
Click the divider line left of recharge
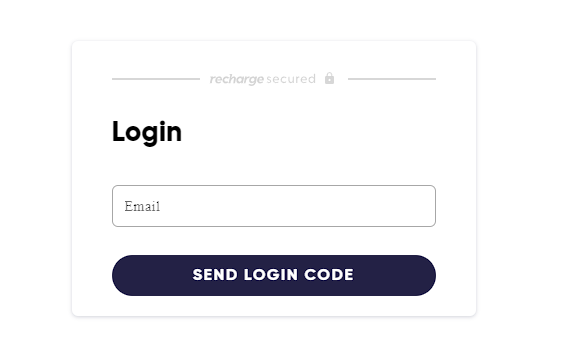(x=156, y=79)
